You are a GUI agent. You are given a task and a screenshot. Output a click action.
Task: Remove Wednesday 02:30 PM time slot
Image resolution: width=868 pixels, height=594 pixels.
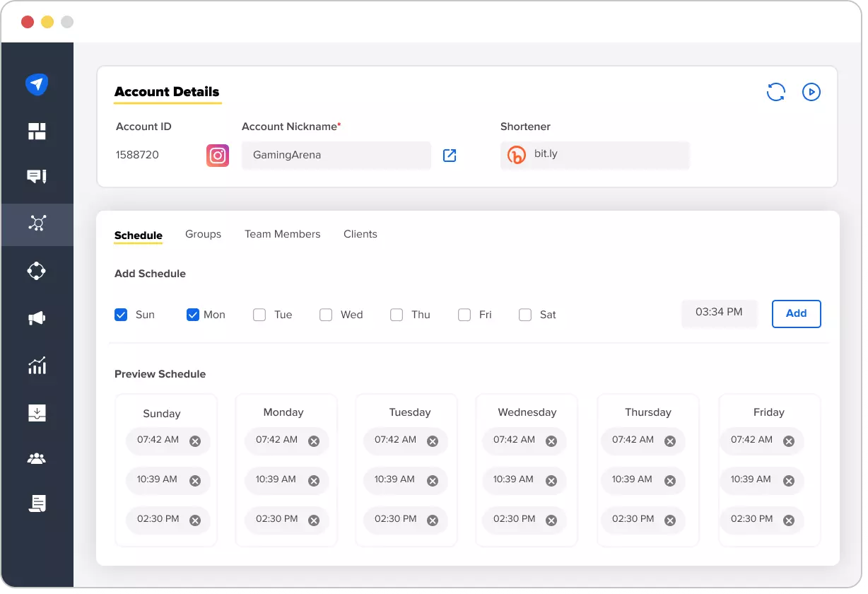click(x=551, y=520)
